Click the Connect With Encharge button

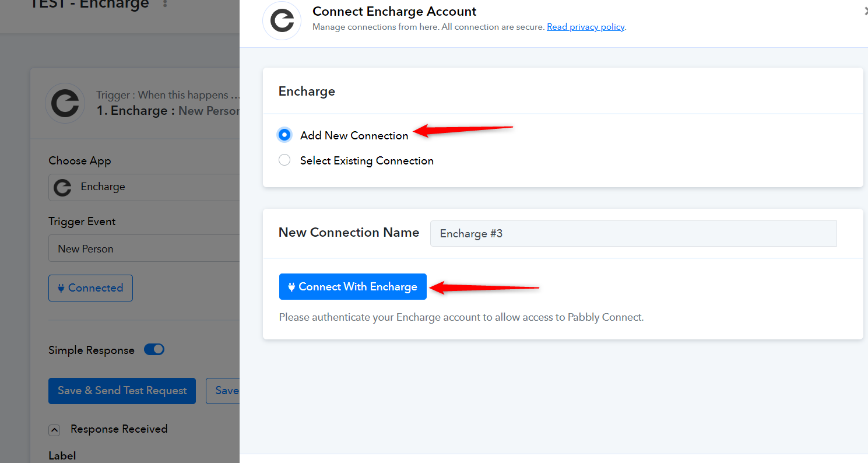tap(353, 287)
